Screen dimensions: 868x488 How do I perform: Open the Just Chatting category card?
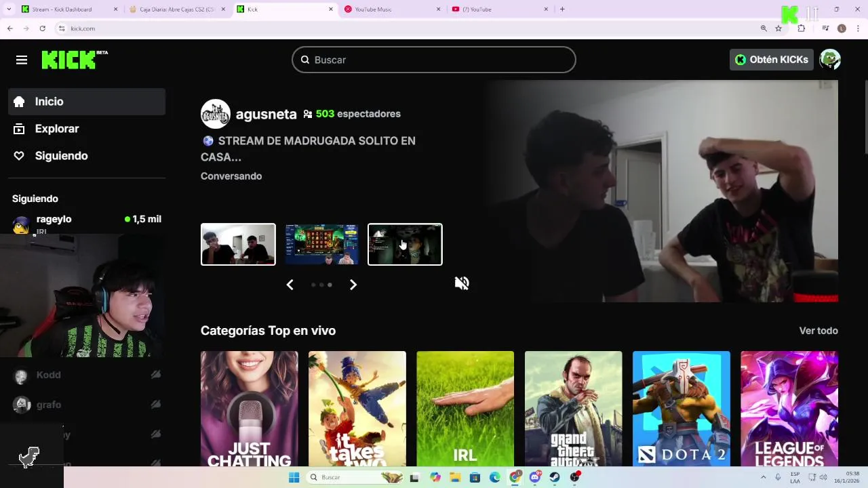pyautogui.click(x=249, y=409)
